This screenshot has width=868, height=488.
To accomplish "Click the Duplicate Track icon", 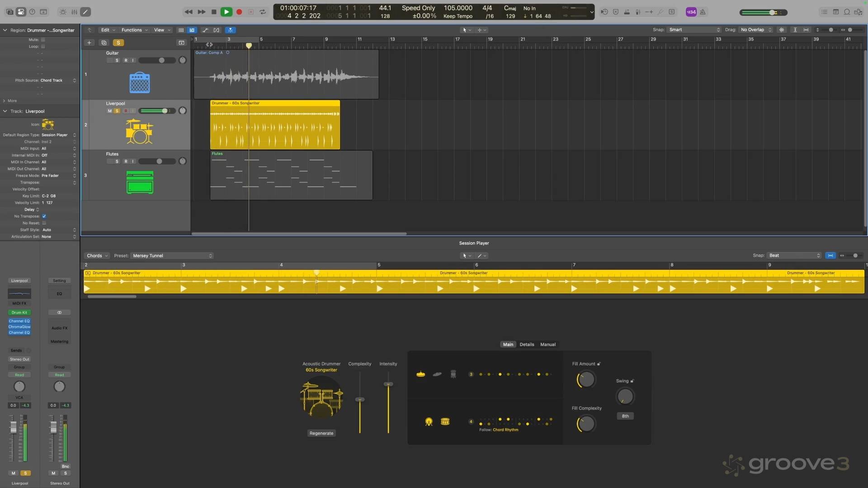I will click(x=104, y=42).
